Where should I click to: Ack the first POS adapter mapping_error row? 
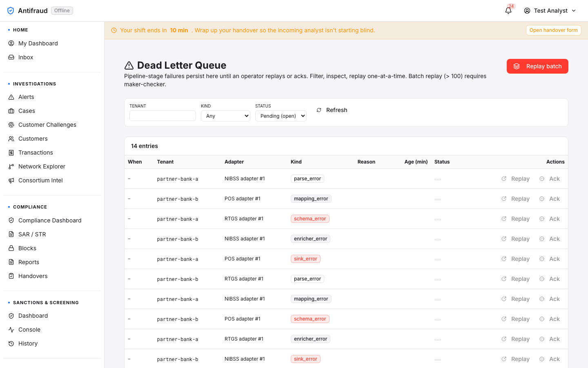[x=550, y=199]
